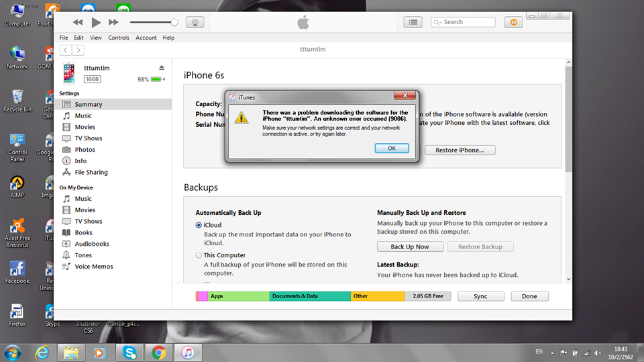Click the Sync button
The width and height of the screenshot is (644, 362).
pos(480,296)
